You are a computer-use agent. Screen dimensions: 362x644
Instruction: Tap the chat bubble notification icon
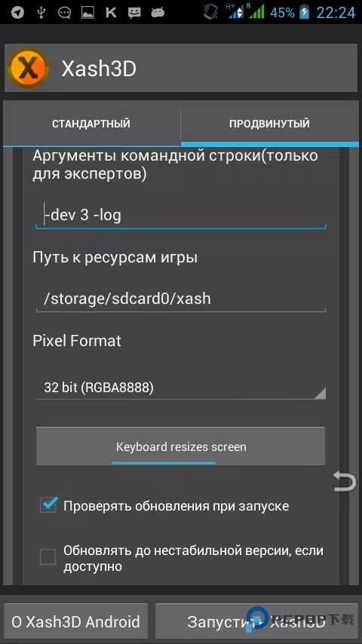click(65, 13)
